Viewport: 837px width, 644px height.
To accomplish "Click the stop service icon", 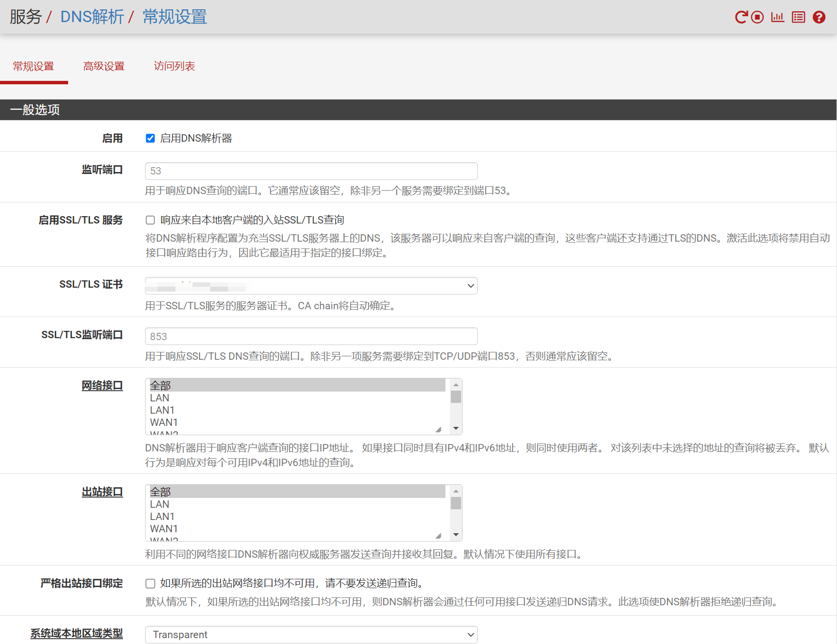I will coord(758,17).
